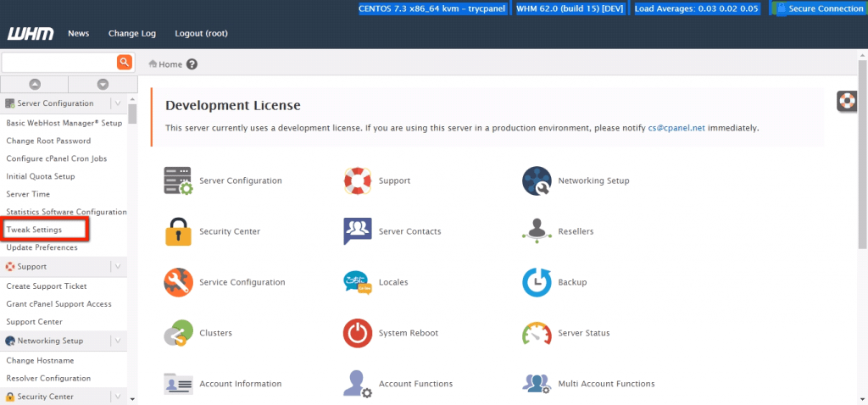Viewport: 868px width, 405px height.
Task: Collapse the Server Configuration sidebar section chevron
Action: (x=118, y=103)
